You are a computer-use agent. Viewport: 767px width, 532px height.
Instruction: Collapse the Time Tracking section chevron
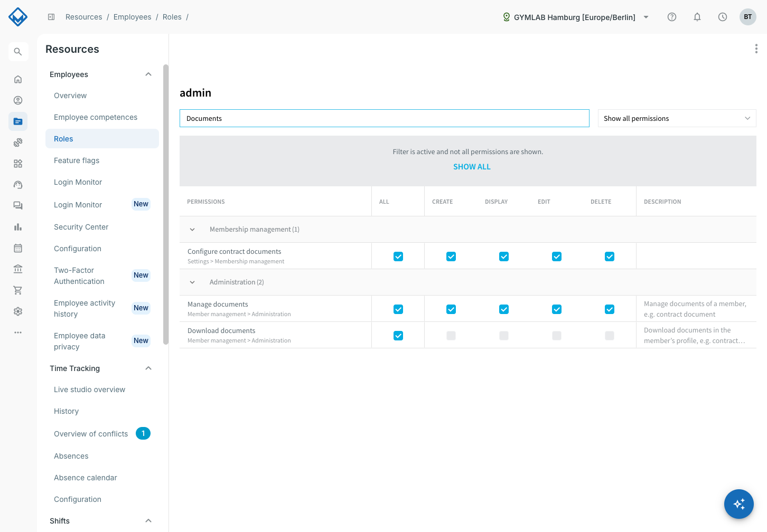pyautogui.click(x=148, y=368)
